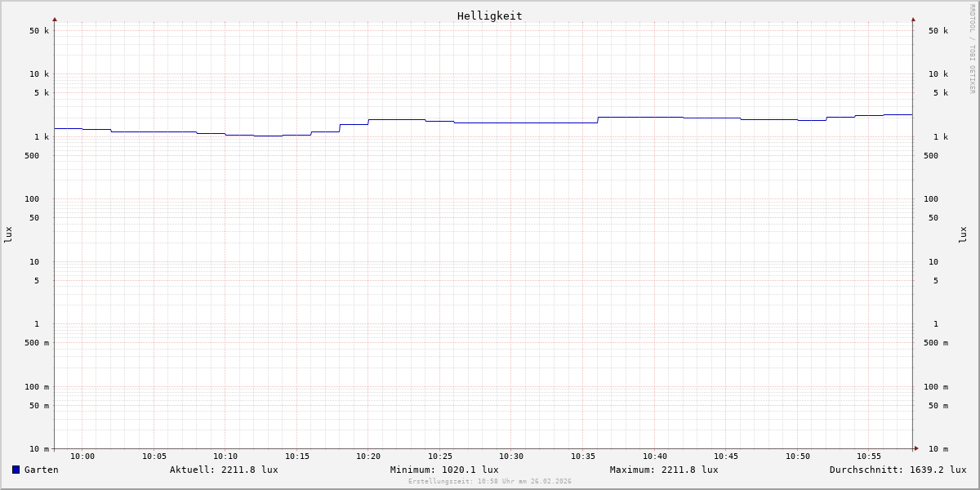Click the 10:45 time axis label
Viewport: 980px width, 490px height.
coord(726,457)
